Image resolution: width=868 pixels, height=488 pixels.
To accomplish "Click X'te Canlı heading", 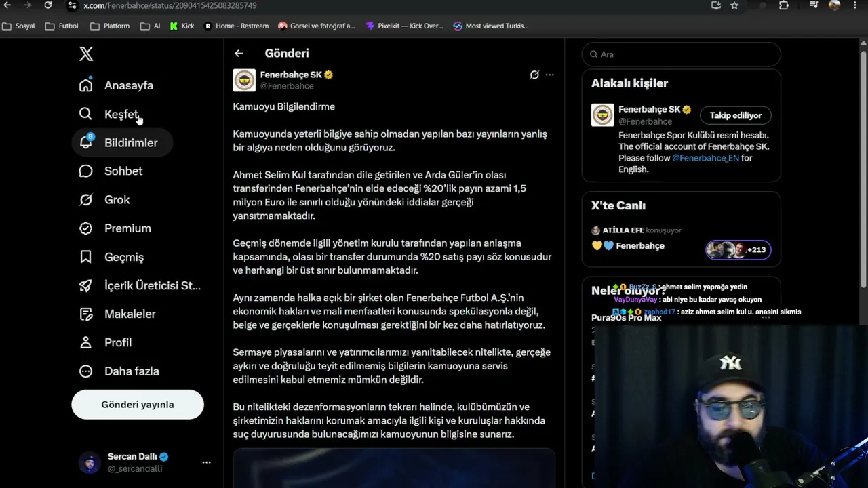I will pos(618,206).
